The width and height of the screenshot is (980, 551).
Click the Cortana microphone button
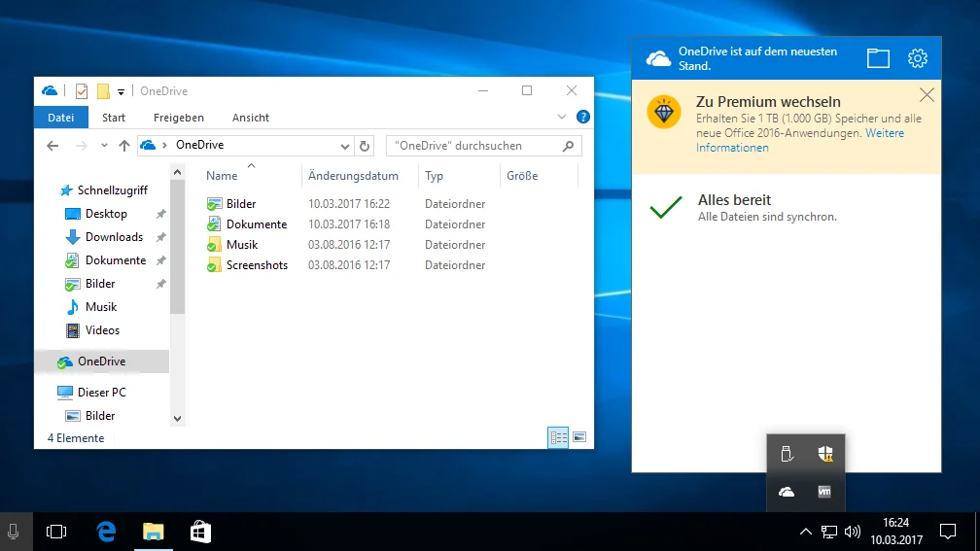tap(14, 532)
